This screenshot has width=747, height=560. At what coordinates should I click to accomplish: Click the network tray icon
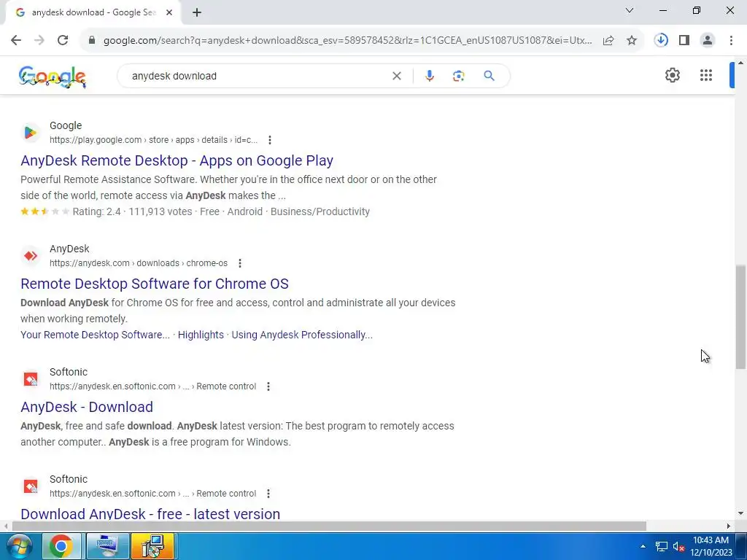(661, 546)
